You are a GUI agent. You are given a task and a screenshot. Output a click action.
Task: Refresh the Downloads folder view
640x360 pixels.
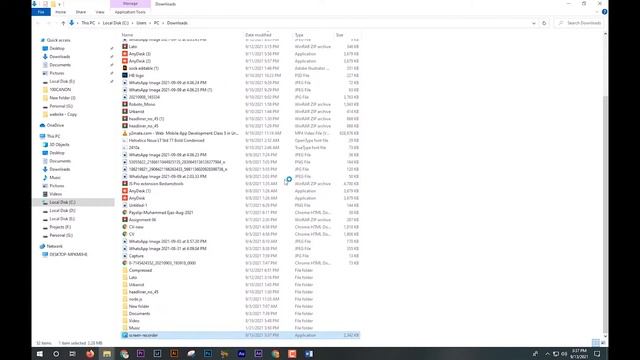click(x=544, y=23)
